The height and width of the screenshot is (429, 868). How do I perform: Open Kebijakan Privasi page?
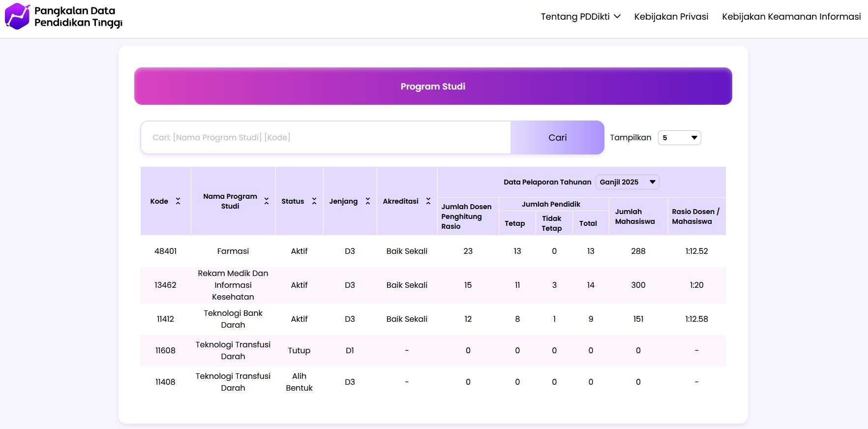(671, 17)
